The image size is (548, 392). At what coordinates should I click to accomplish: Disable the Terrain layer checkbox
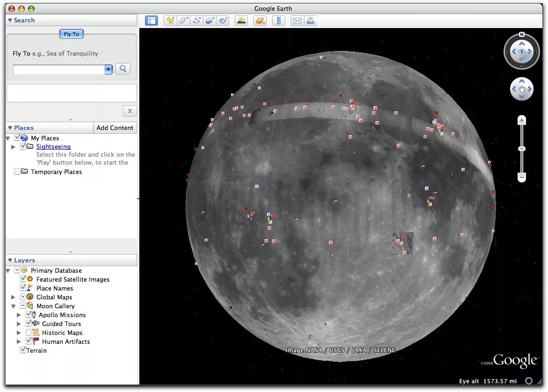(x=23, y=350)
